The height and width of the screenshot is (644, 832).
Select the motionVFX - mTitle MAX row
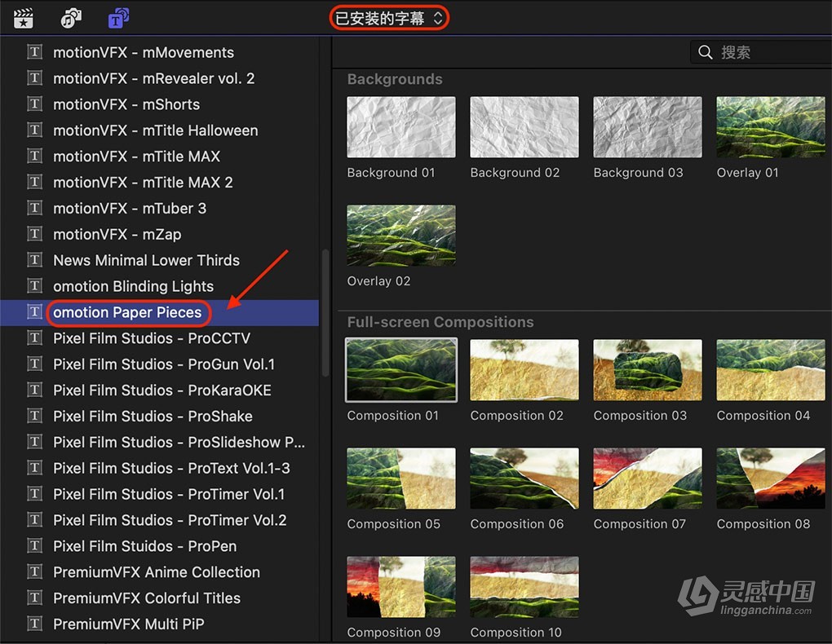[x=159, y=156]
